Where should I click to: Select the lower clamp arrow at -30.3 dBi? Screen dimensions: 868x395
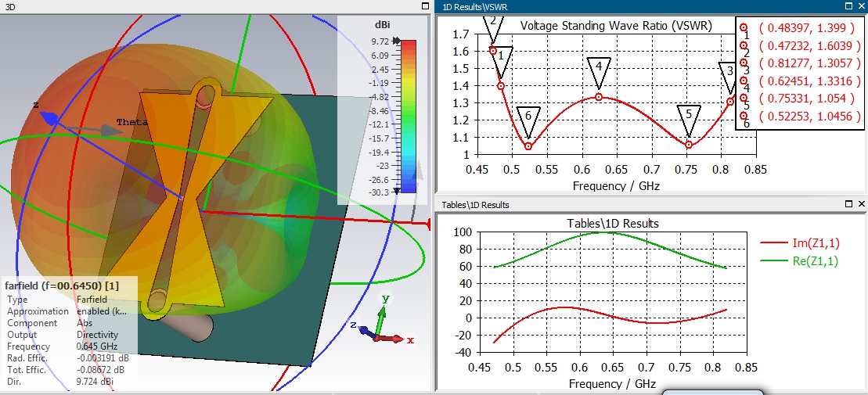[x=396, y=192]
